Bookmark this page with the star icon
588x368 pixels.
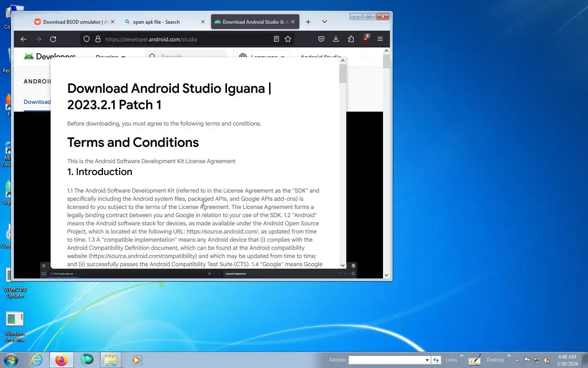[288, 39]
